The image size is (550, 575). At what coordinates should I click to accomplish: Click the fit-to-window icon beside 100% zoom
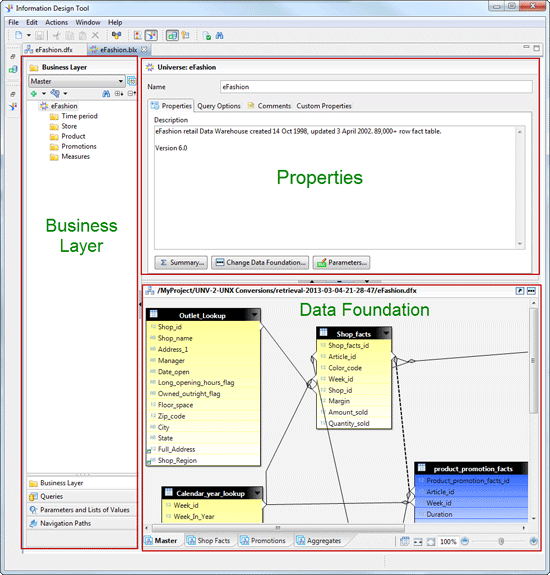click(x=431, y=542)
